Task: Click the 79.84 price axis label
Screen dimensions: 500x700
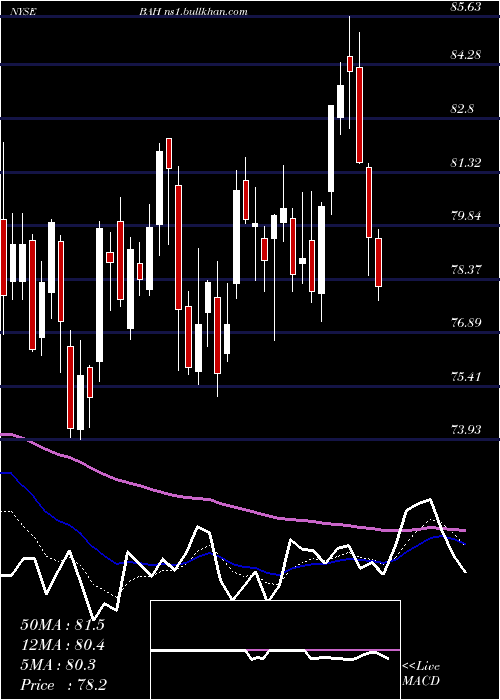Action: point(466,216)
